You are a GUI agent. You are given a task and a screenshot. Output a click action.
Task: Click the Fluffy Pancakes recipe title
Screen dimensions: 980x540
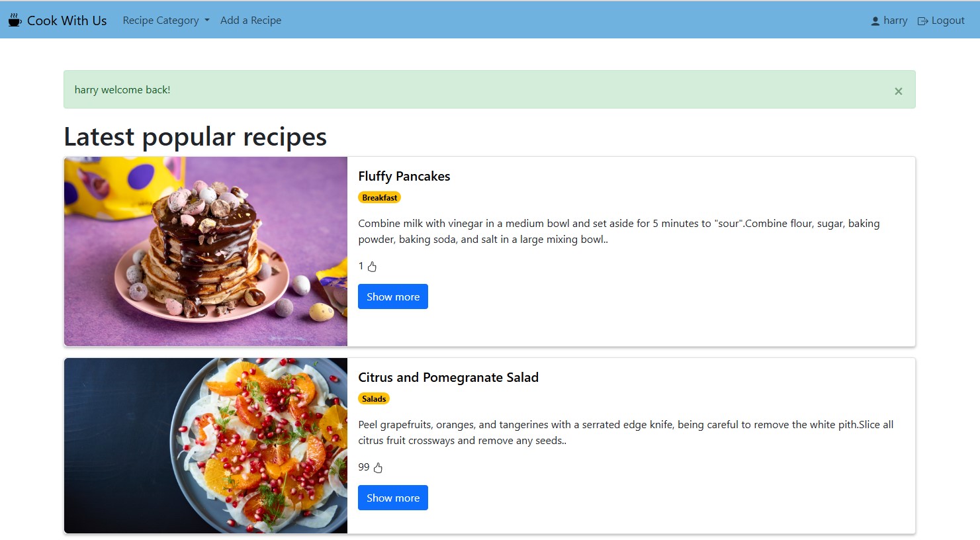pyautogui.click(x=404, y=176)
